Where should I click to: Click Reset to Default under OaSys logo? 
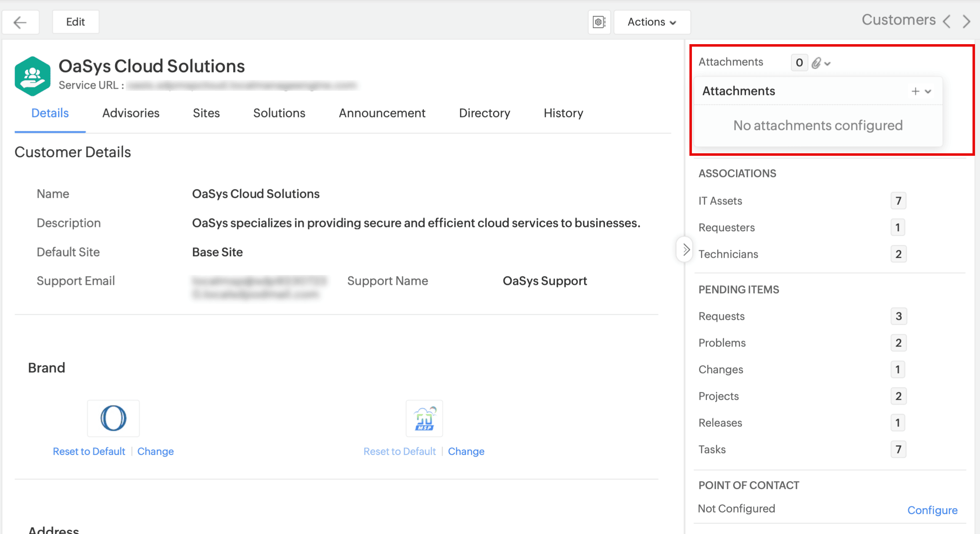89,451
